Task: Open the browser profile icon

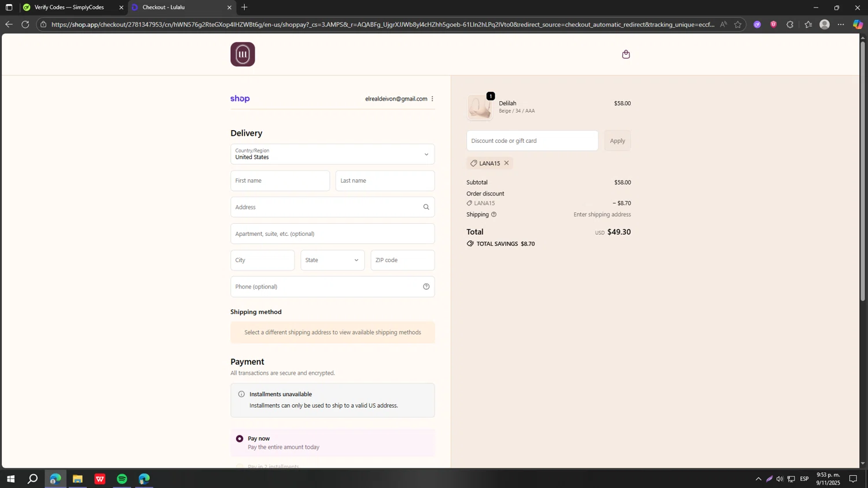Action: click(825, 24)
